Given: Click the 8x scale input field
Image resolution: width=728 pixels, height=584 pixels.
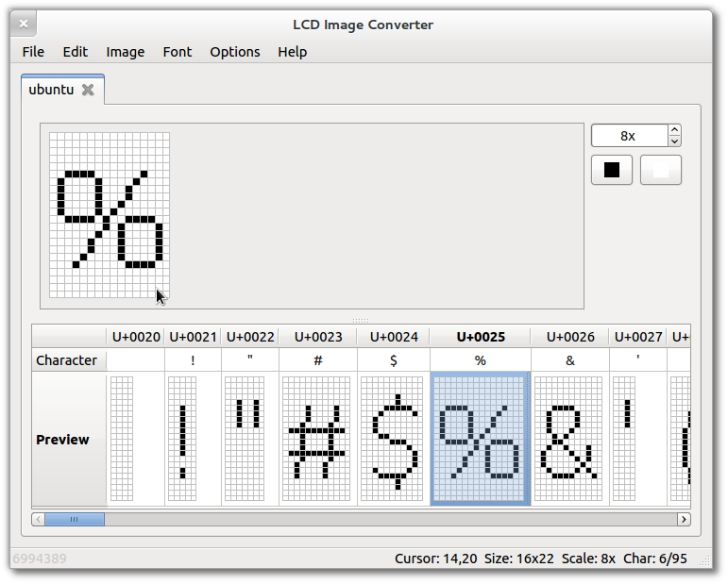Looking at the screenshot, I should tap(629, 136).
